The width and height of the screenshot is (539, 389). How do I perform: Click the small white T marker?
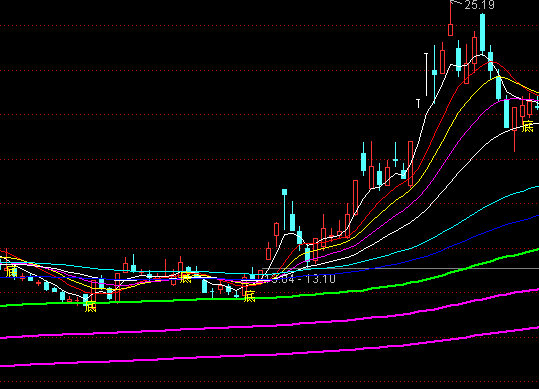[x=418, y=103]
